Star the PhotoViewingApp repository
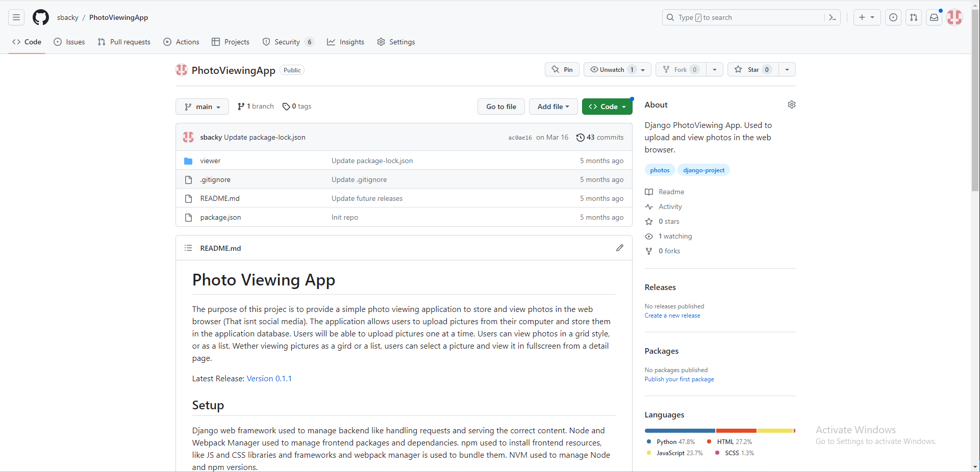Viewport: 980px width, 472px height. [753, 69]
